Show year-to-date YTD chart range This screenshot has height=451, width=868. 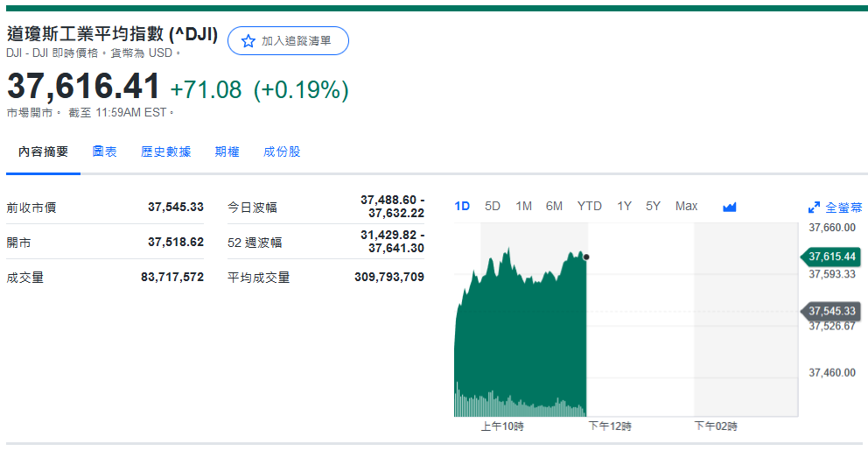(589, 206)
